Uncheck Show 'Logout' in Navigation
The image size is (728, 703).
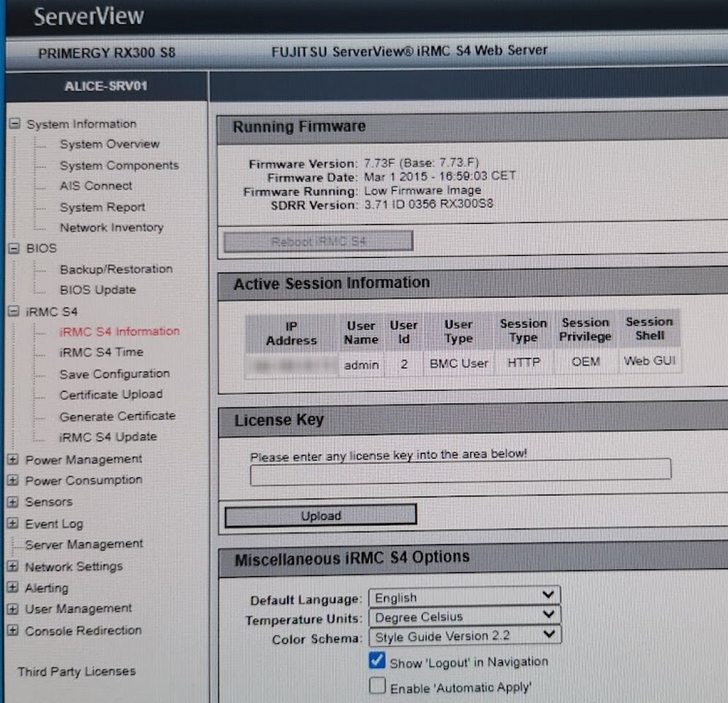pyautogui.click(x=377, y=661)
